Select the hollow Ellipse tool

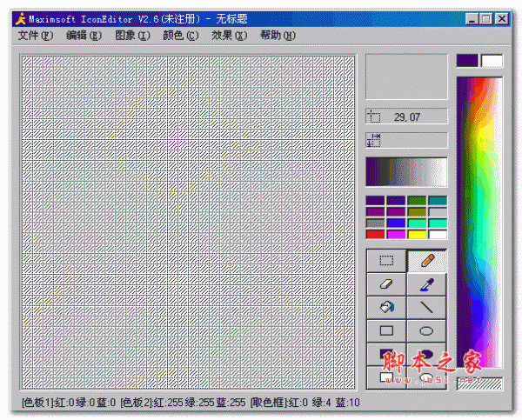tap(426, 330)
